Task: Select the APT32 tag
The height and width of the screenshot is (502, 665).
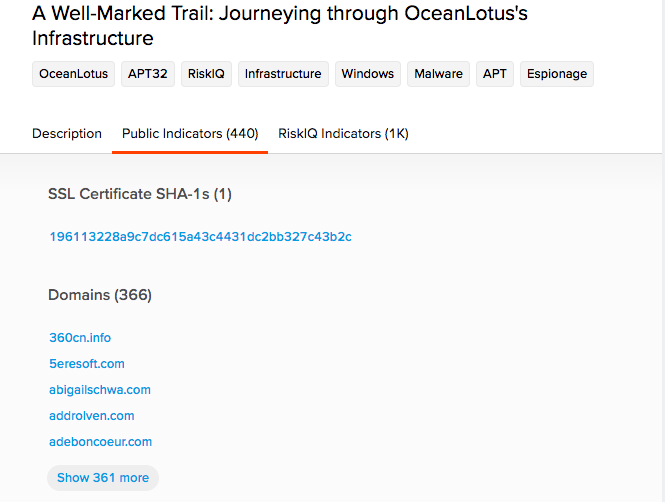Action: tap(148, 74)
